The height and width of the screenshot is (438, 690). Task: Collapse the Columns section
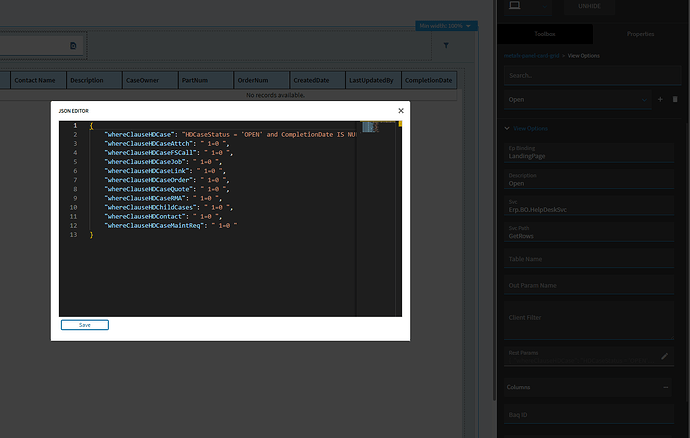coord(667,386)
